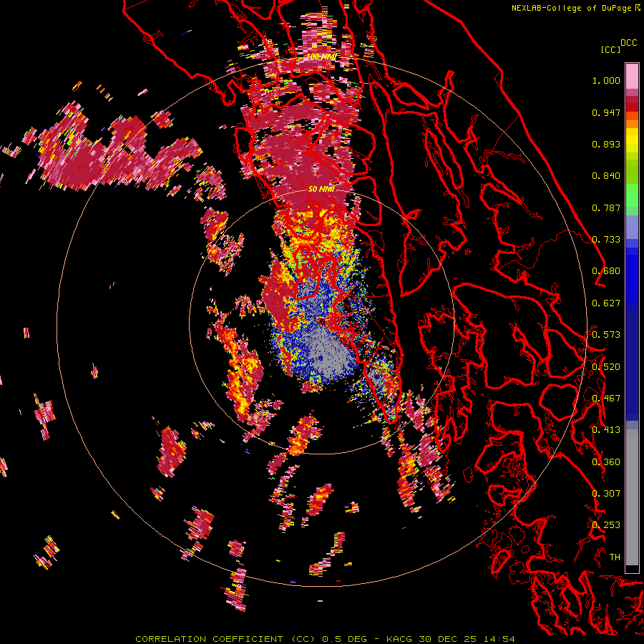The image size is (644, 644).
Task: Pick the light pink segment of color bar
Action: pos(632,76)
